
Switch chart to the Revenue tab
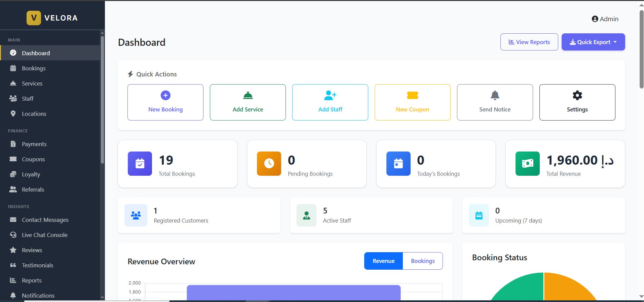383,261
